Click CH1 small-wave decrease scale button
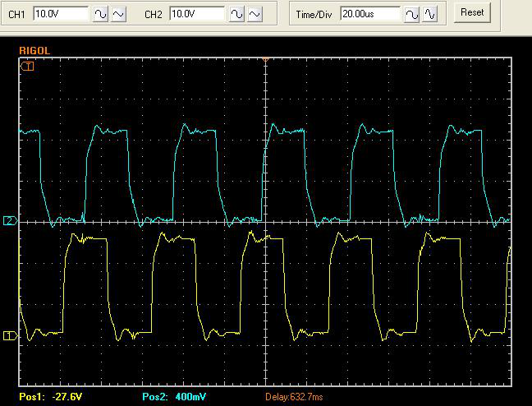 coord(119,14)
